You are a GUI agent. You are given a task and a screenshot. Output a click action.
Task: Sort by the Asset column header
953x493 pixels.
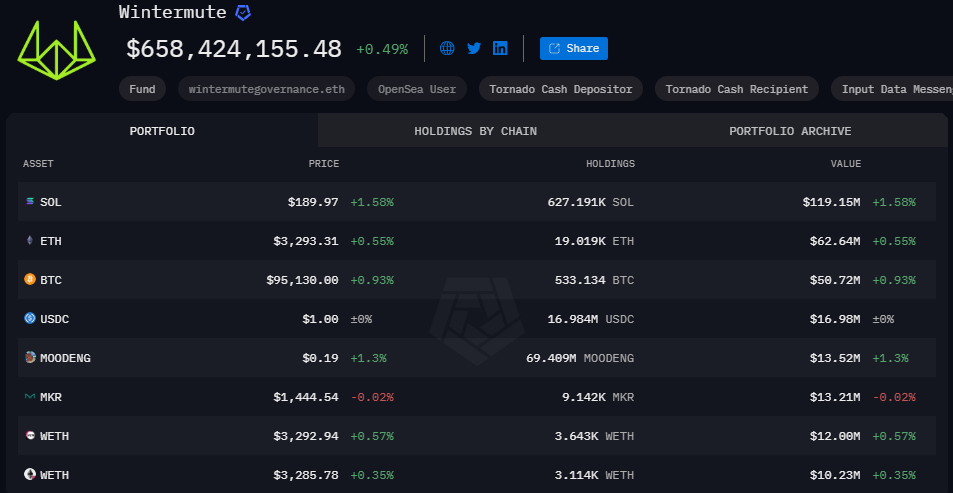38,164
